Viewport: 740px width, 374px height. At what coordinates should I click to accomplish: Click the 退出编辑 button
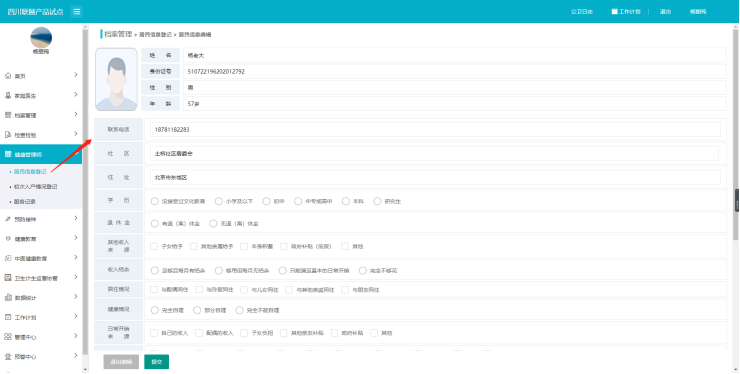pos(121,362)
